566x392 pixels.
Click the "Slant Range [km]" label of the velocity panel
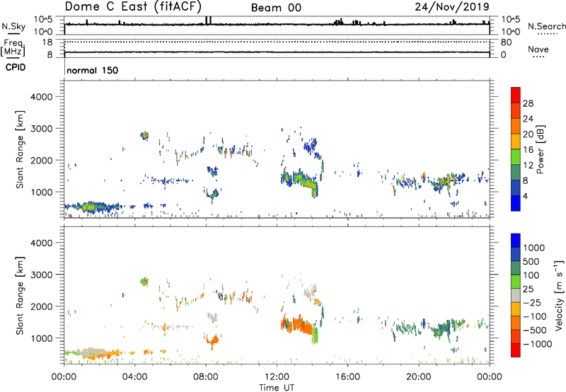pos(20,296)
